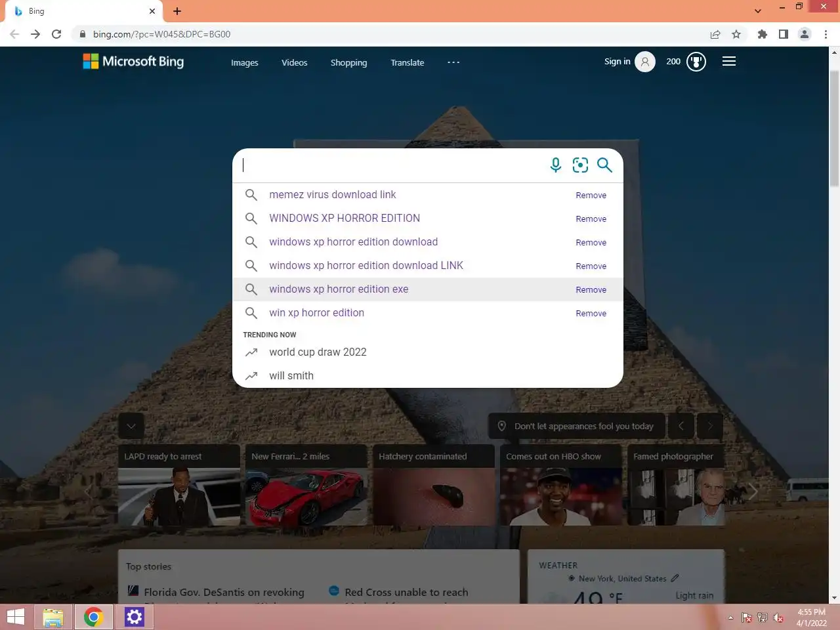
Task: Open the Images tab
Action: point(244,62)
